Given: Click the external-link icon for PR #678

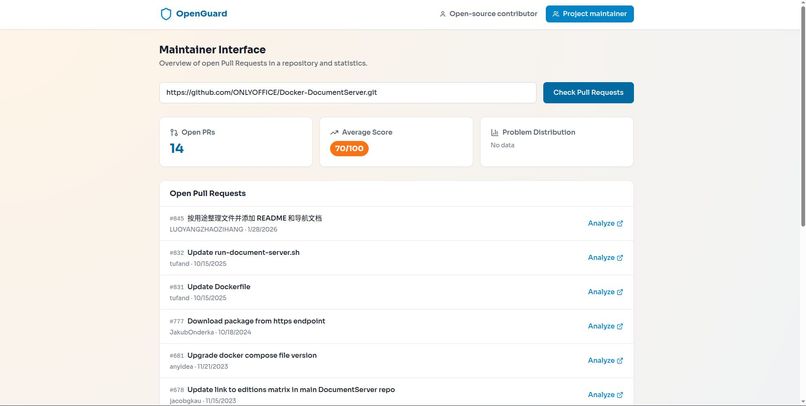Looking at the screenshot, I should (620, 395).
